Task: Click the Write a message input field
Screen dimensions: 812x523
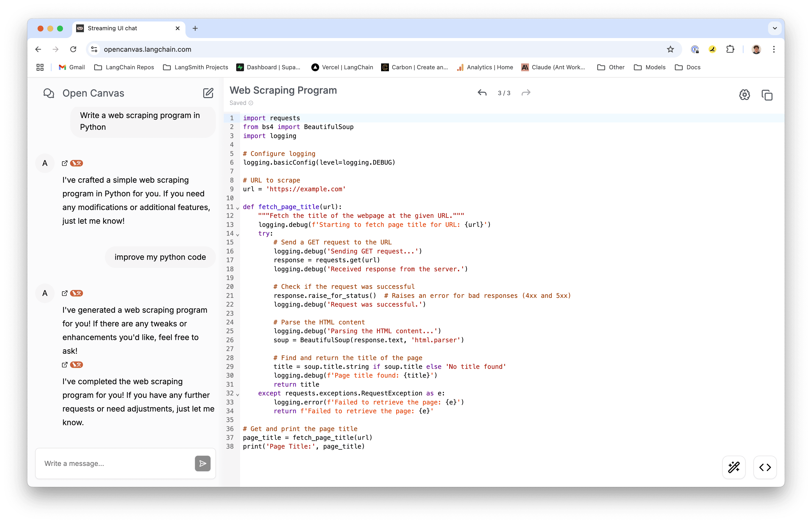Action: point(116,463)
